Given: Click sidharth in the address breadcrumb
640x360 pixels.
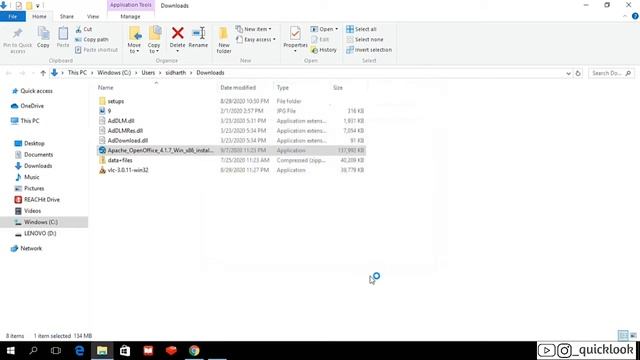Looking at the screenshot, I should [x=176, y=73].
